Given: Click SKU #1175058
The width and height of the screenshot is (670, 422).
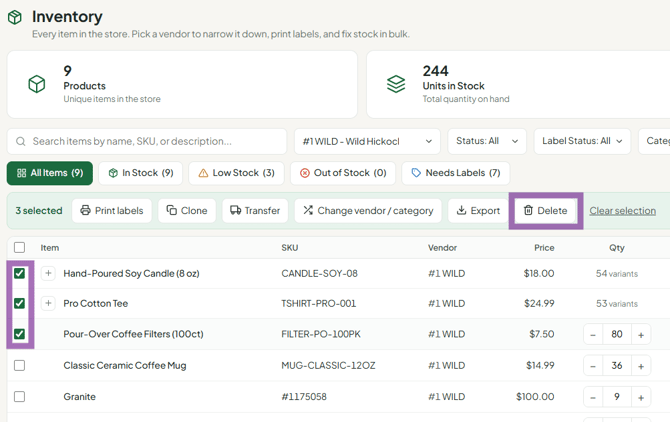Looking at the screenshot, I should 304,397.
